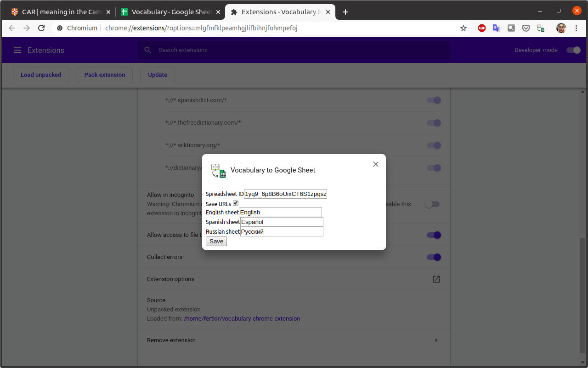Click the Spanish sheet input field
Screen dimensions: 588x368
coord(282,222)
